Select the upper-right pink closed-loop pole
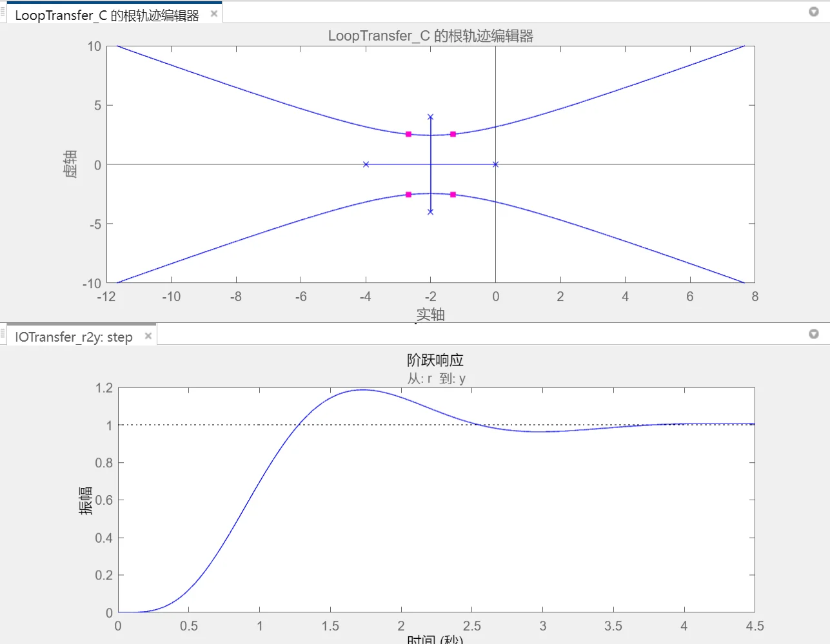Image resolution: width=830 pixels, height=644 pixels. pyautogui.click(x=453, y=134)
